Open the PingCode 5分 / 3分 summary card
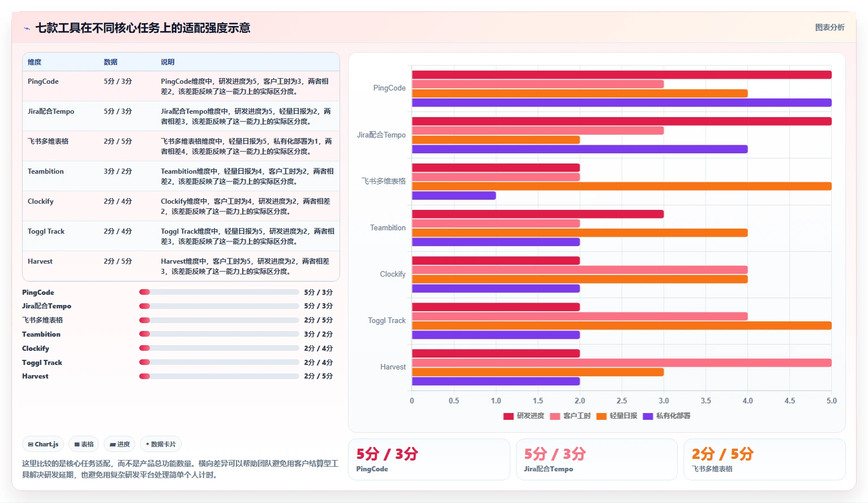 click(429, 459)
